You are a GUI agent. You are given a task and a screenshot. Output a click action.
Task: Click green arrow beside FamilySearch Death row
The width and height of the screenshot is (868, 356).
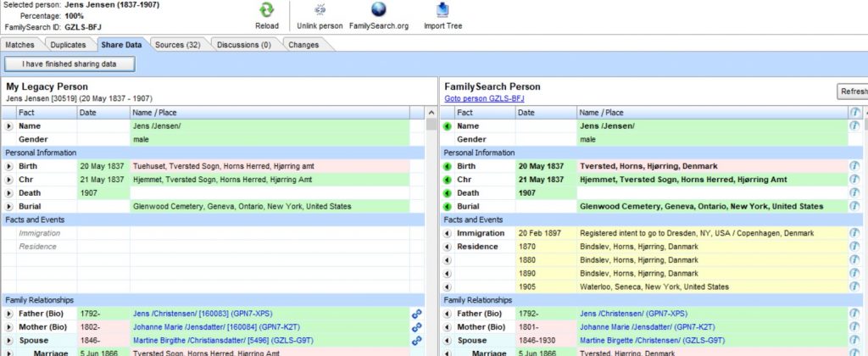pos(448,193)
